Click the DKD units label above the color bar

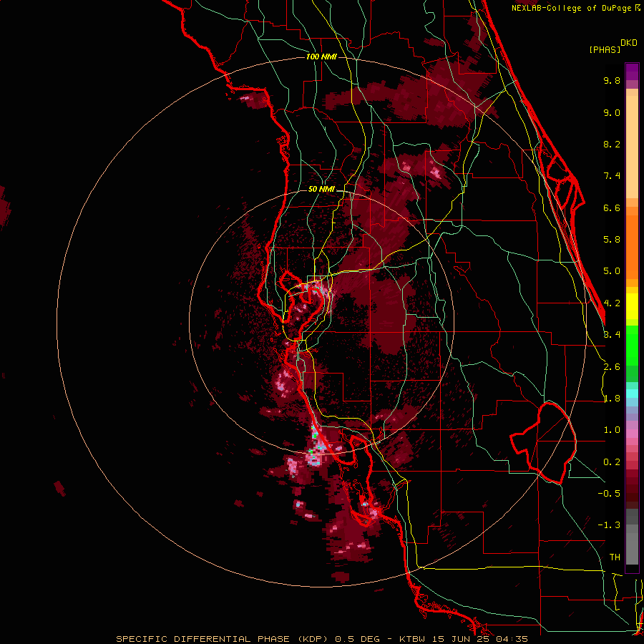[x=629, y=42]
